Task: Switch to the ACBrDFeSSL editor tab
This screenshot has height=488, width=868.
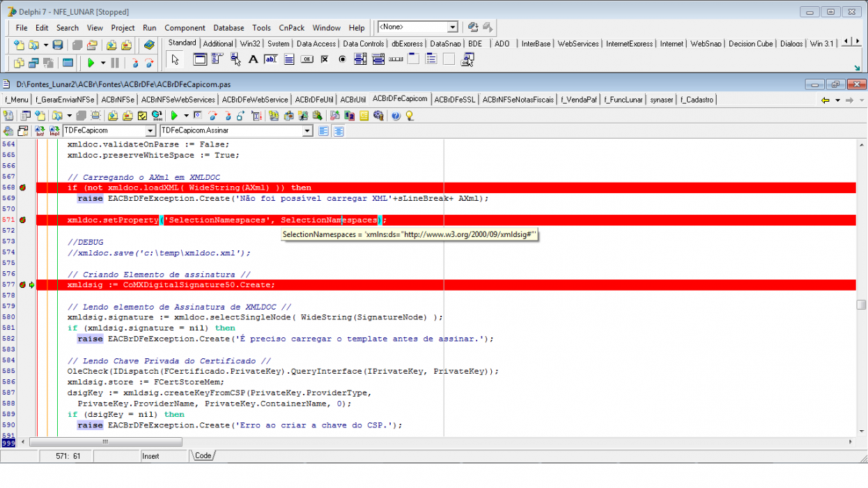Action: [x=454, y=100]
